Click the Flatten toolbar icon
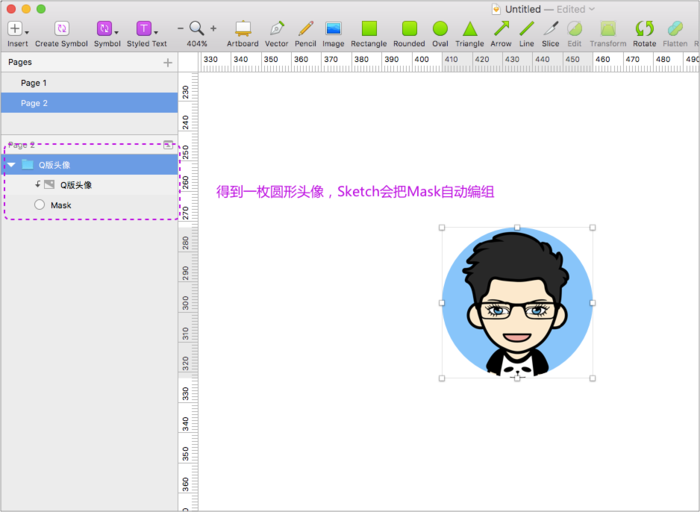This screenshot has width=700, height=512. tap(675, 29)
